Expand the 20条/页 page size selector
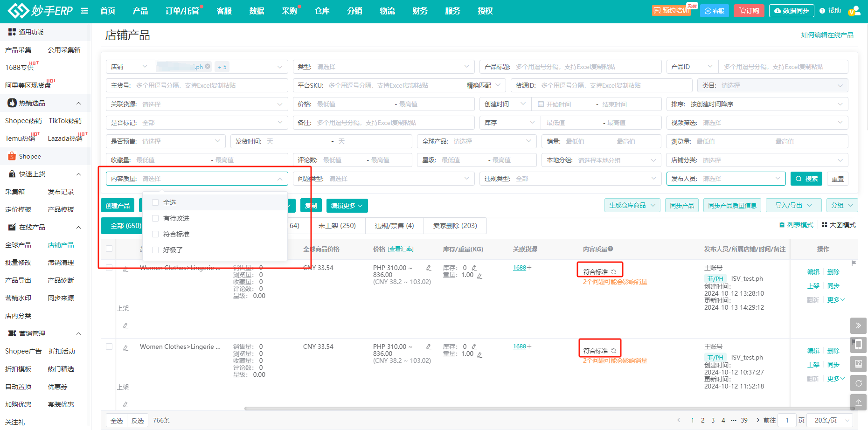 (832, 420)
